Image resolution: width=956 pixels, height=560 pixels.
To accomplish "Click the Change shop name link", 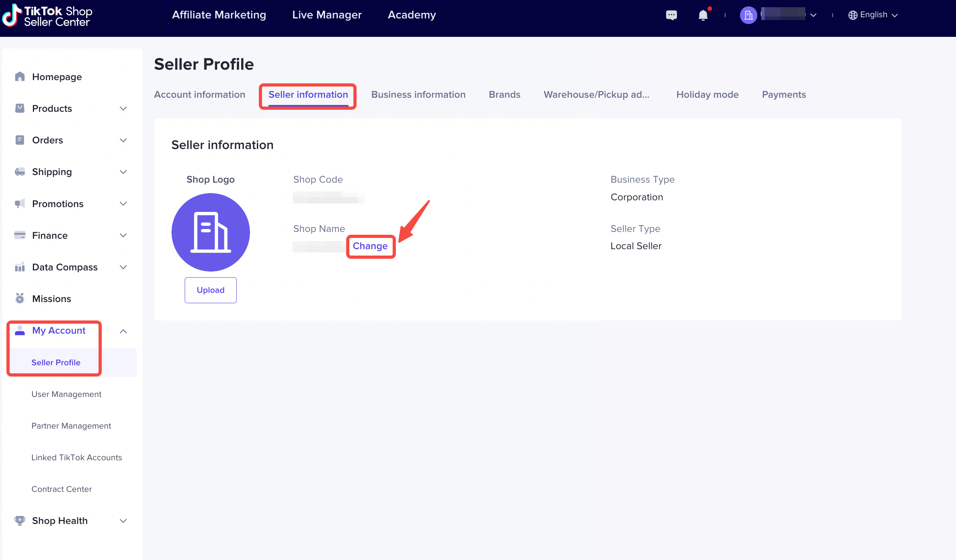I will (x=370, y=246).
